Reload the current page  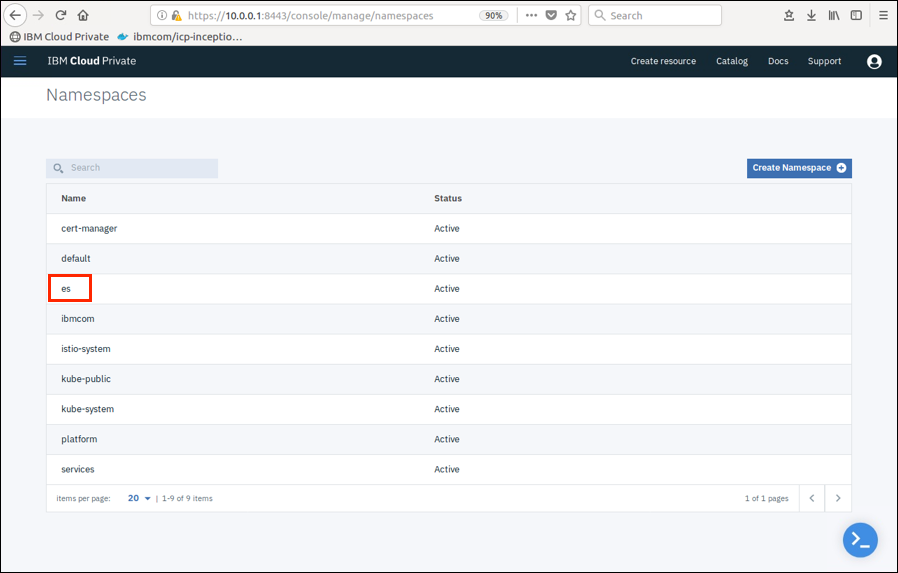(x=61, y=15)
